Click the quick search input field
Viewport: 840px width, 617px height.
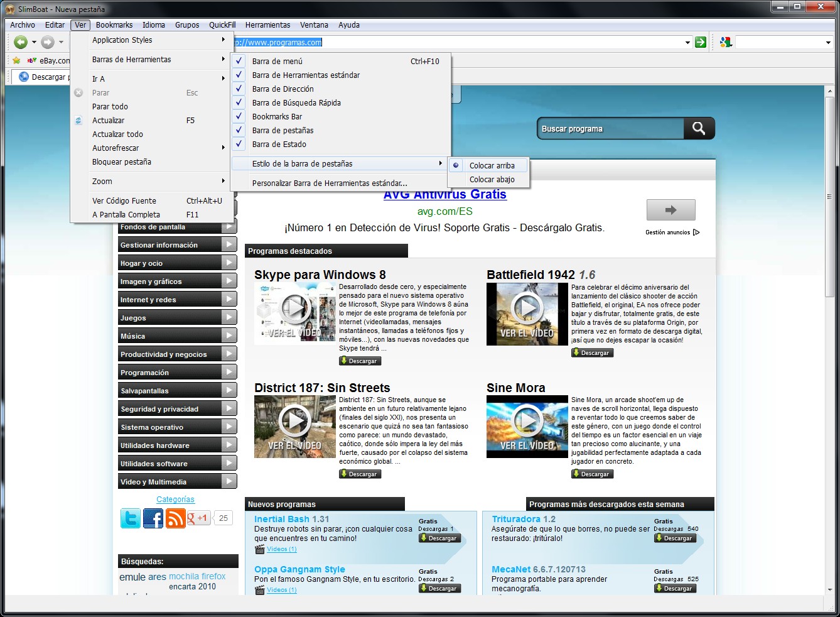779,42
